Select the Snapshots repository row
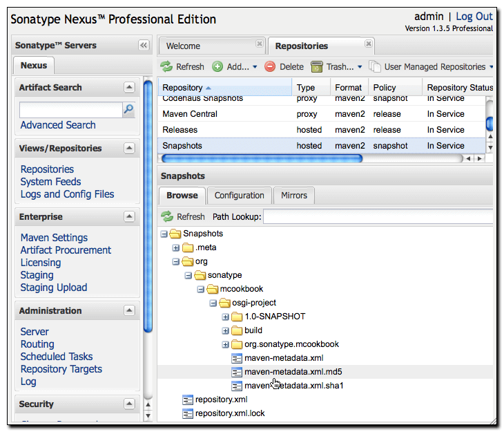 (x=322, y=146)
